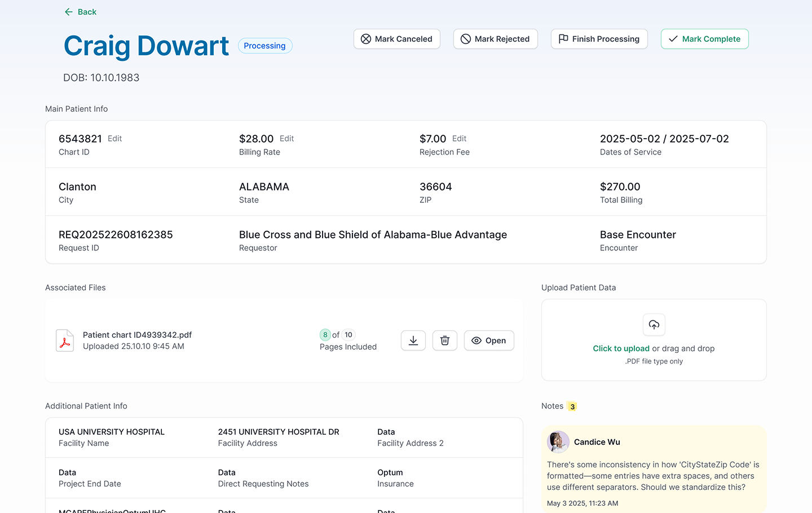Click the dates of service 2025-05-02 / 2025-07-02
The image size is (812, 513).
click(664, 139)
